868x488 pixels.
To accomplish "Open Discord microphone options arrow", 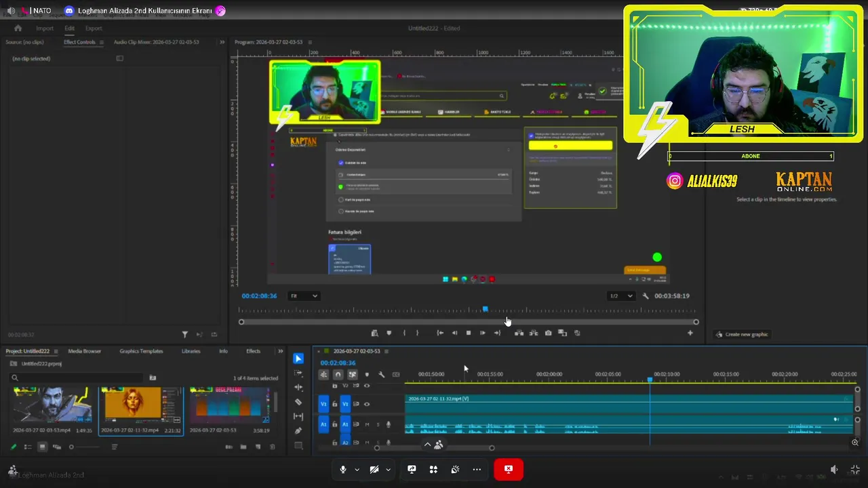I will (x=357, y=470).
